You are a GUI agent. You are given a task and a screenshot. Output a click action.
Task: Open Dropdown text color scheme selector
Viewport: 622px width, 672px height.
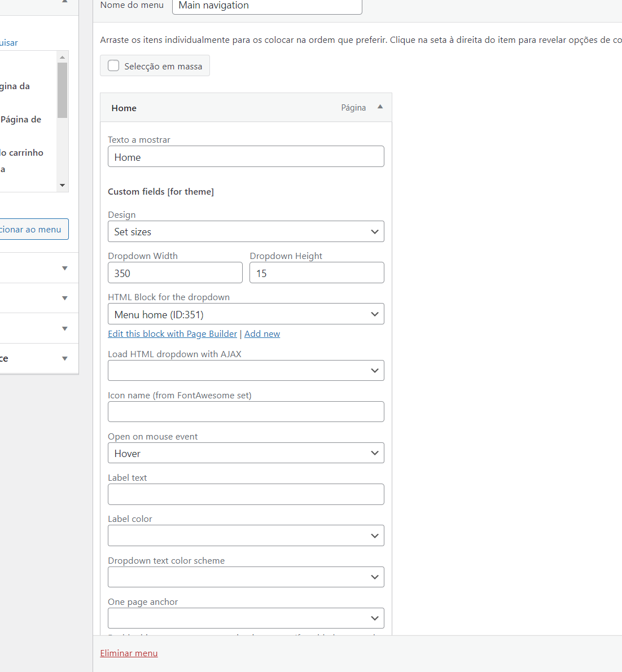tap(246, 577)
